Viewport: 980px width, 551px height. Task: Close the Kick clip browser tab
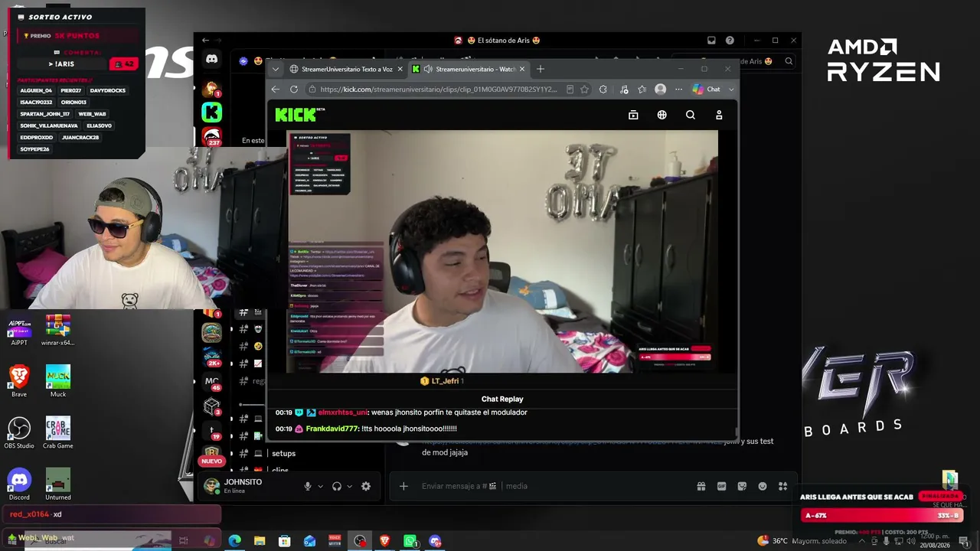coord(522,69)
